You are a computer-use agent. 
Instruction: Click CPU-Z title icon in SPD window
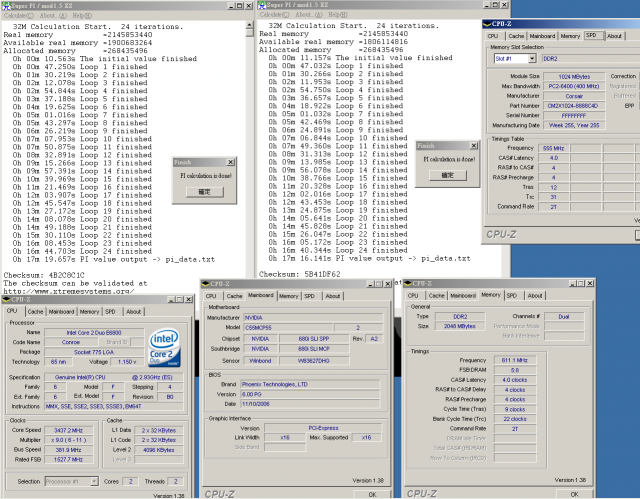point(487,24)
